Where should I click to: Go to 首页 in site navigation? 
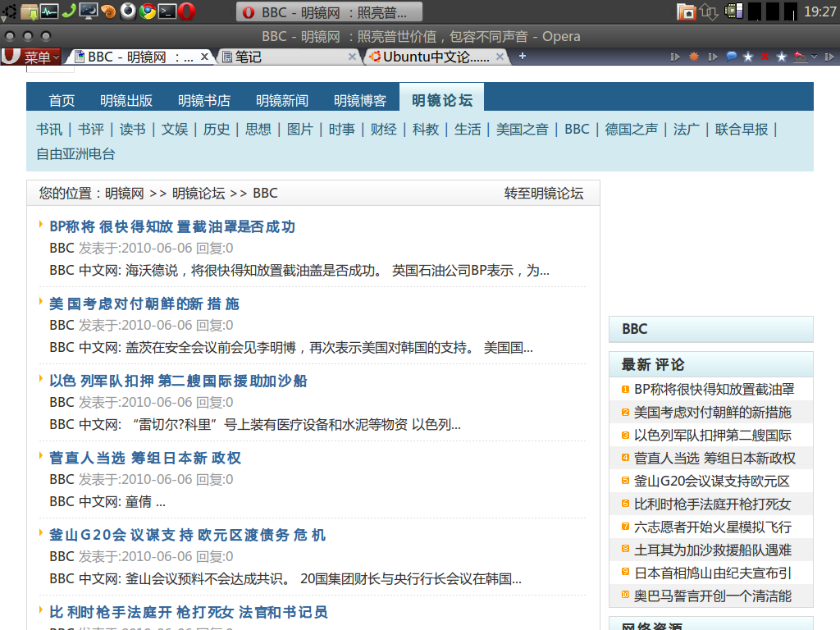[62, 100]
